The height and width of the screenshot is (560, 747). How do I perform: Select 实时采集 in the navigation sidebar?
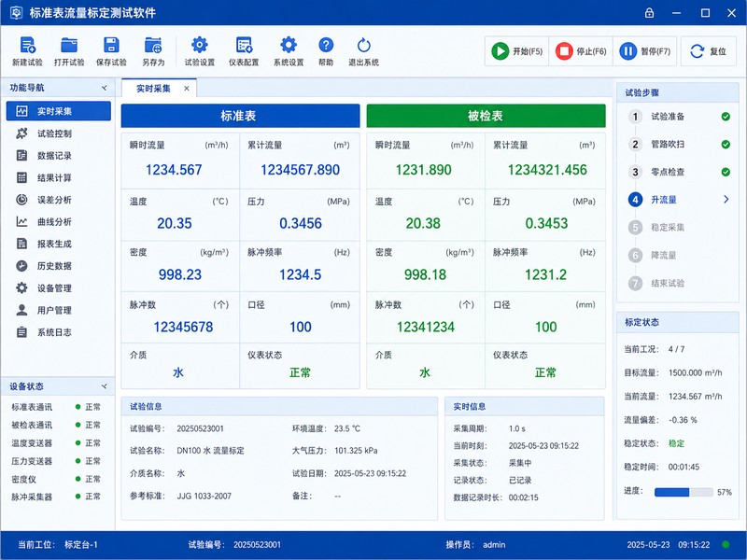[x=59, y=111]
